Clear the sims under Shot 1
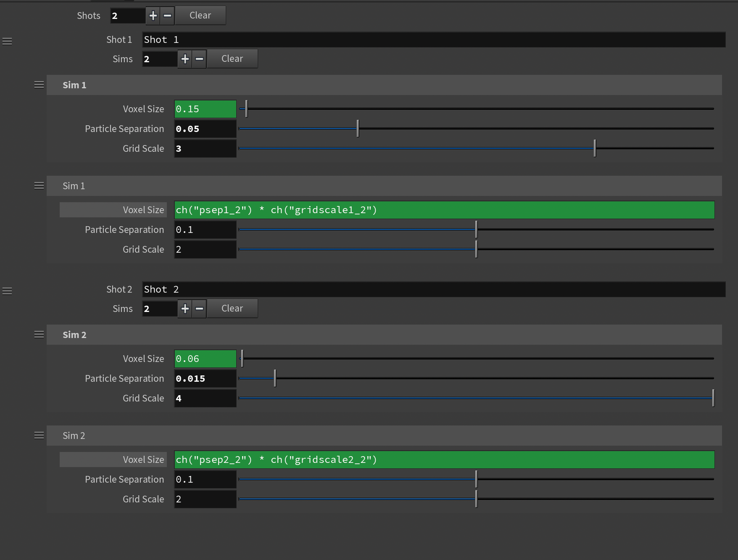The image size is (738, 560). [232, 59]
